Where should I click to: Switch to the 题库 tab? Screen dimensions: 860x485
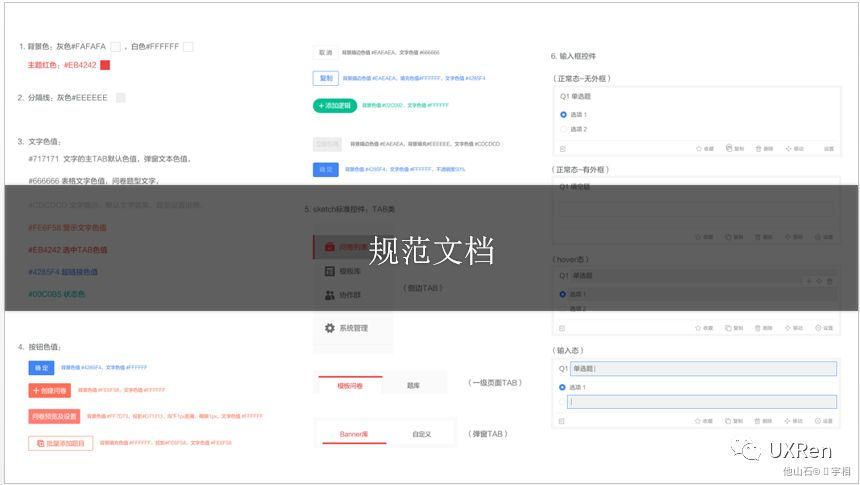414,386
